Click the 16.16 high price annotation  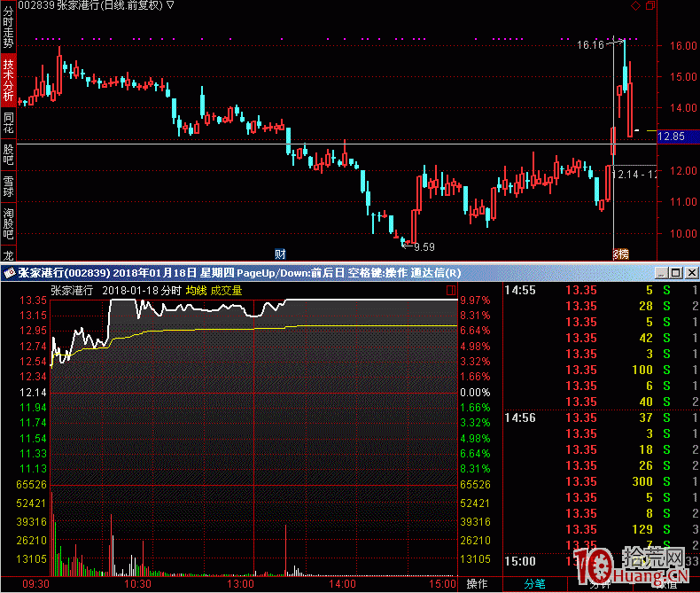pyautogui.click(x=590, y=45)
